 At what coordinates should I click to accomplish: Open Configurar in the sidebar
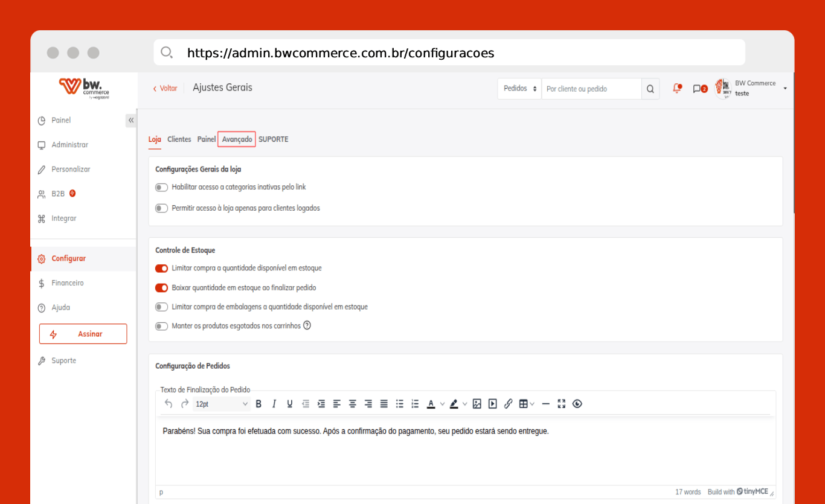tap(83, 258)
